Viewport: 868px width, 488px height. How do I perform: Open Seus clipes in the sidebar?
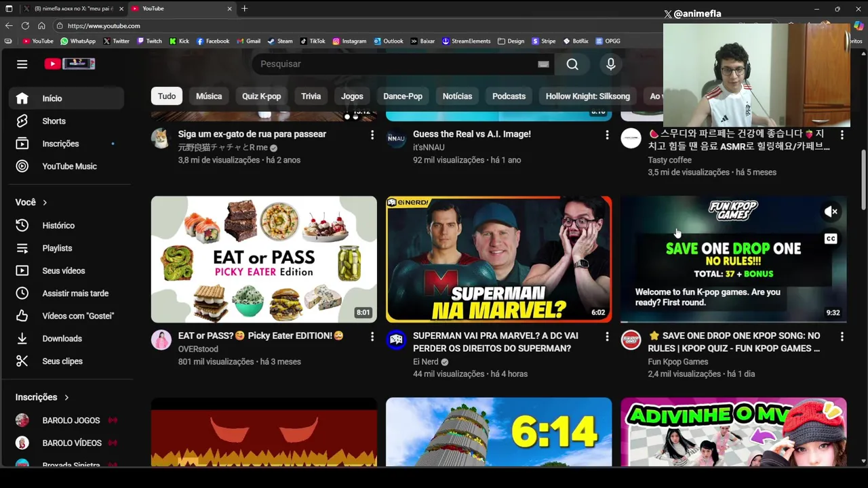(x=66, y=361)
